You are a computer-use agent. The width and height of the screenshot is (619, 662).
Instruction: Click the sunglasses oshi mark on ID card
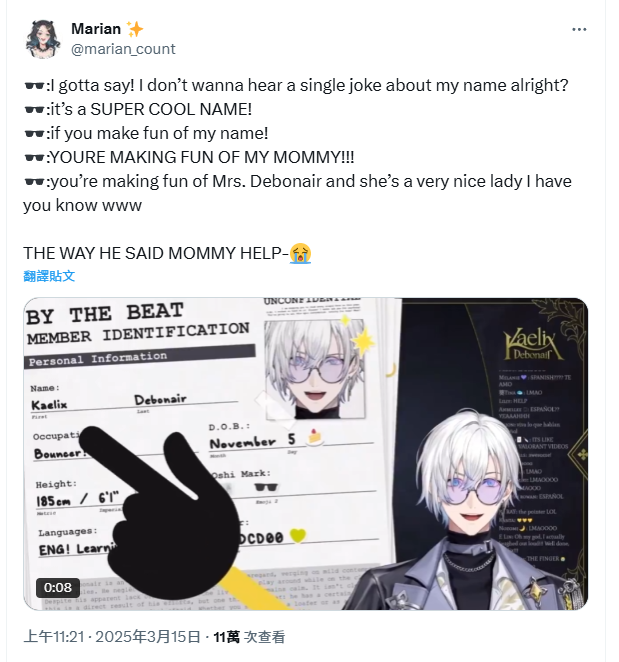(266, 487)
